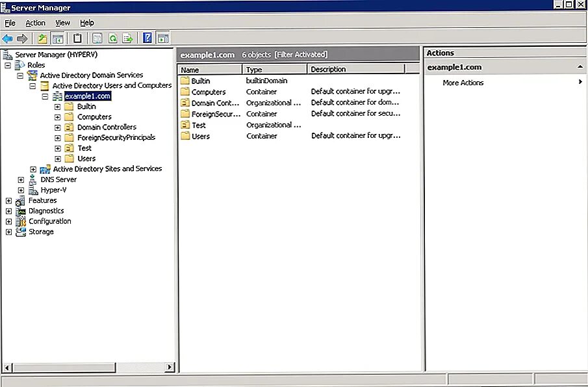
Task: Expand the DNS Server tree node
Action: point(21,180)
